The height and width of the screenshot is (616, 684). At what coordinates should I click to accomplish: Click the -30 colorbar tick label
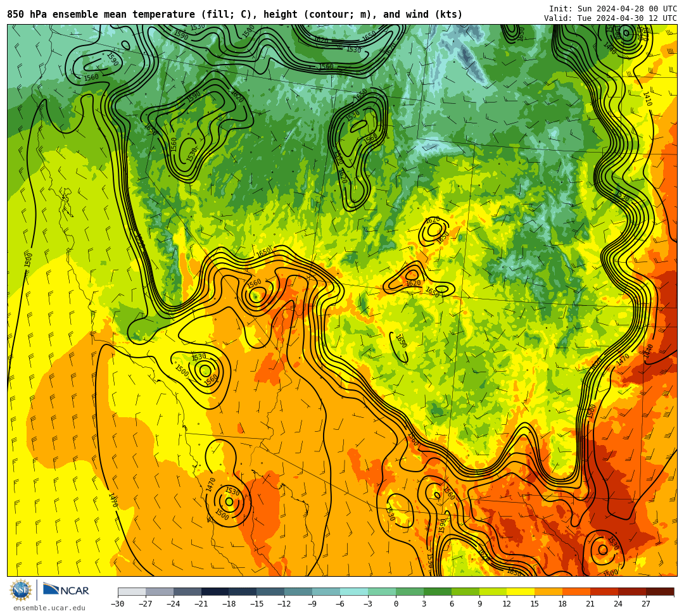point(118,604)
